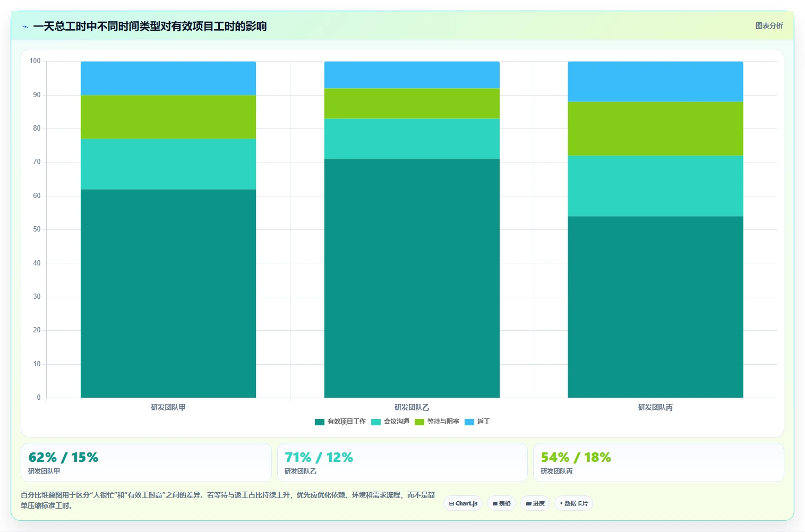Select the 数据卡片 tag chip
Viewport: 805px width, 532px height.
tap(573, 503)
